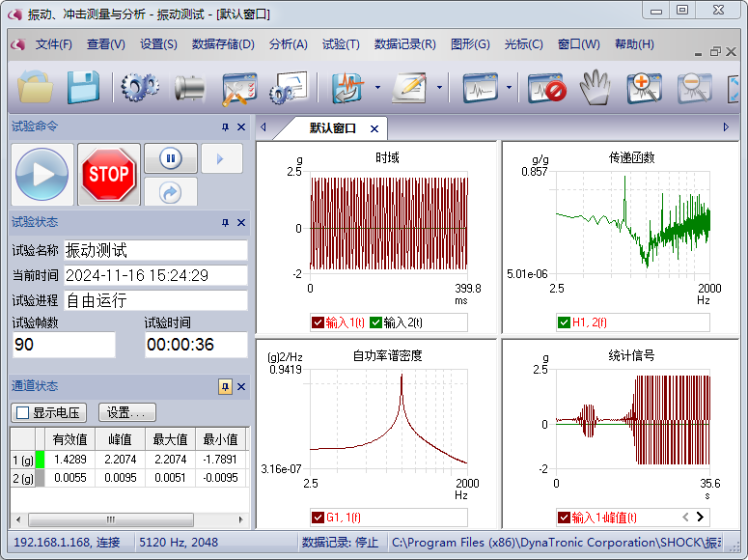Toggle the 输入1(t) trace checkbox

click(318, 322)
